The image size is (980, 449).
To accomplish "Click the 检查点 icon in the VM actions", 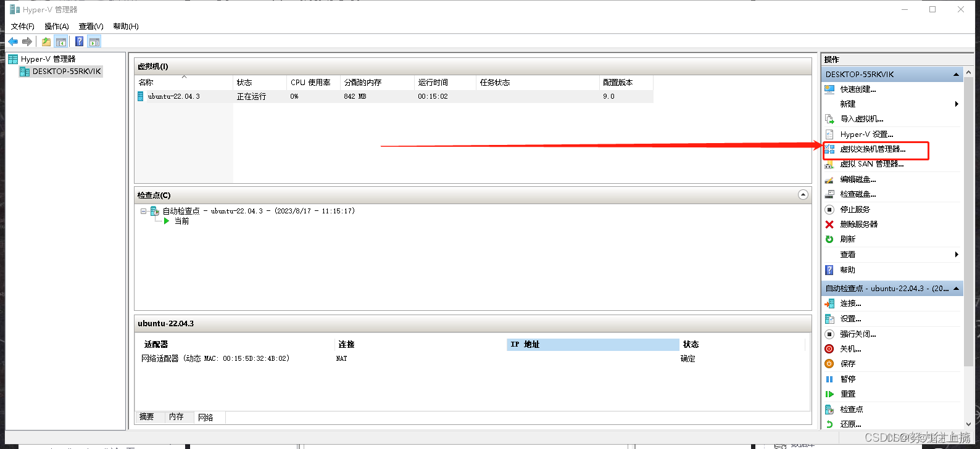I will point(829,410).
